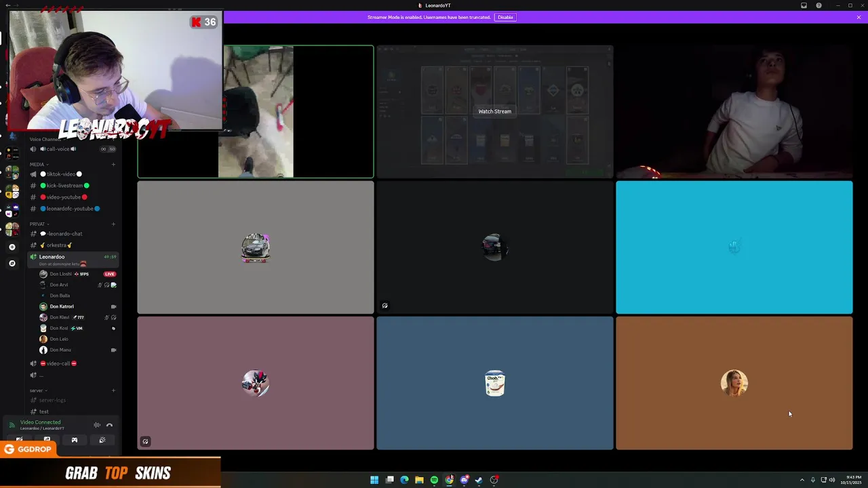868x488 pixels.
Task: Open the inbox icon in the title bar
Action: click(804, 5)
